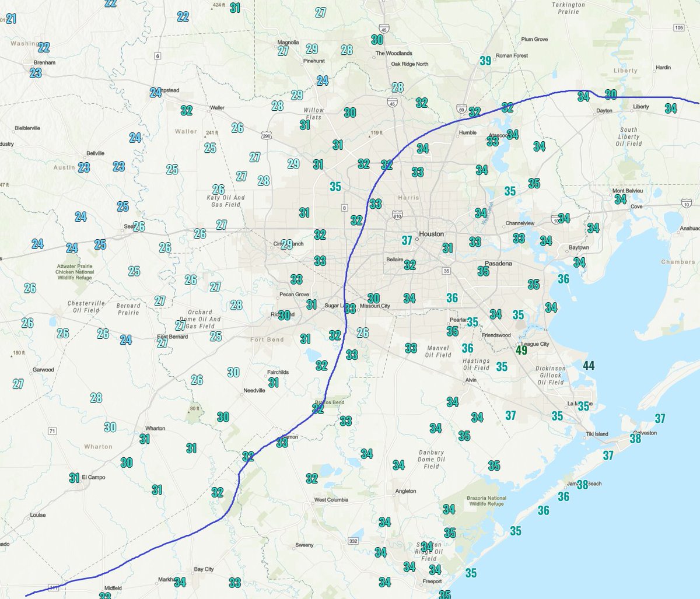The width and height of the screenshot is (700, 599).
Task: Click the Galveston city label
Action: coord(645,432)
